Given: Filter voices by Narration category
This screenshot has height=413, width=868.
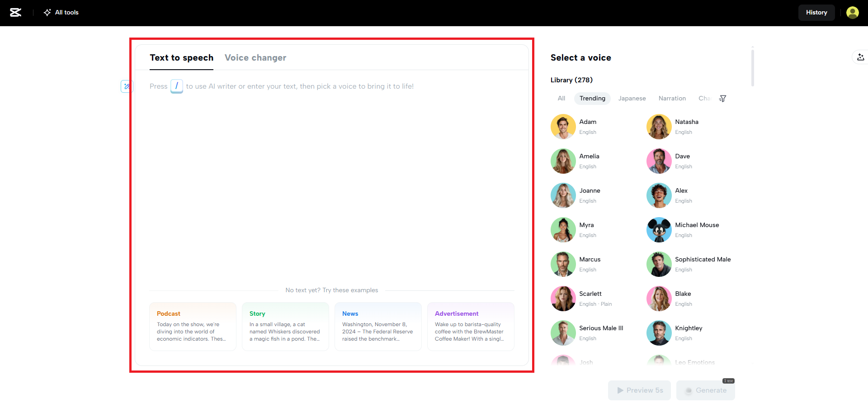Looking at the screenshot, I should pos(672,99).
